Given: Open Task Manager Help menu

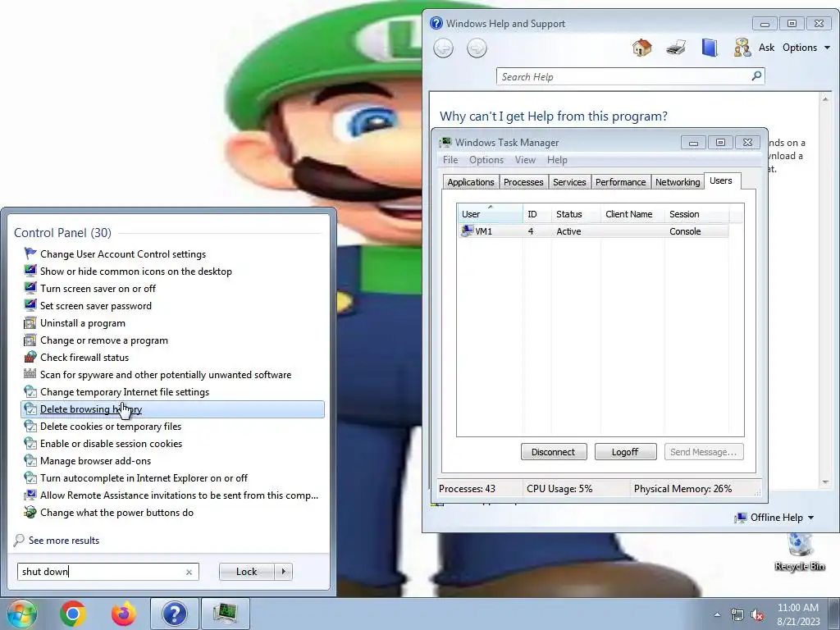Looking at the screenshot, I should pos(557,160).
